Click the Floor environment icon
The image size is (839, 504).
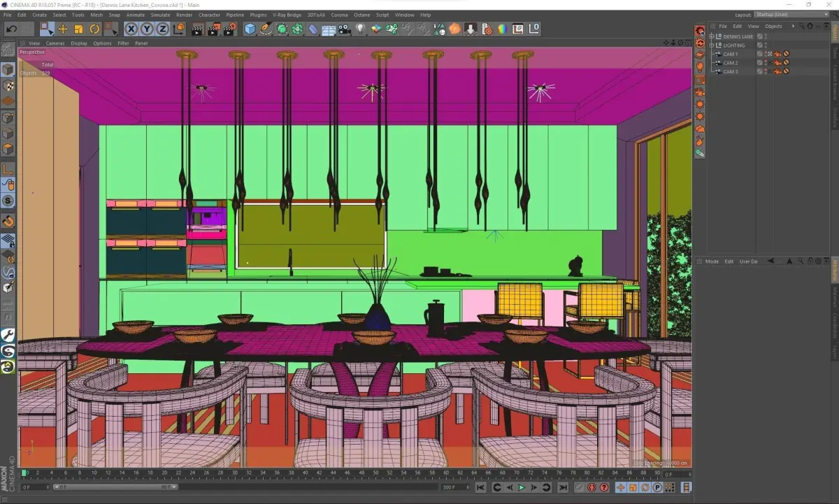(x=329, y=29)
